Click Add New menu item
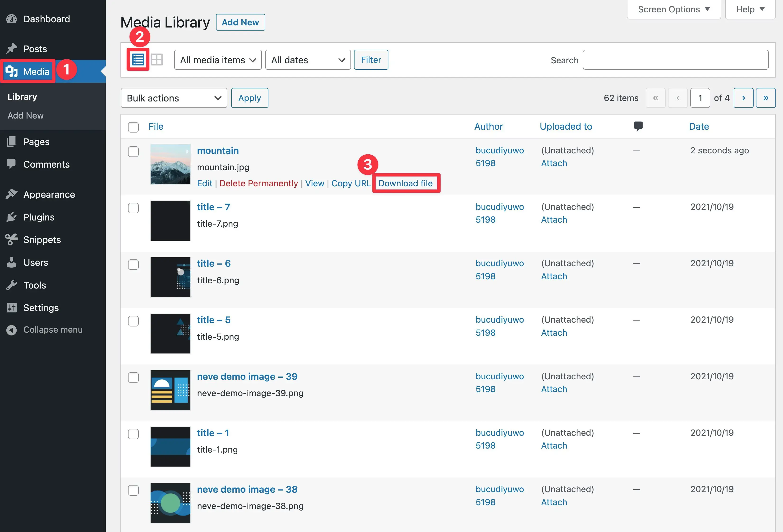Viewport: 783px width, 532px height. [25, 115]
